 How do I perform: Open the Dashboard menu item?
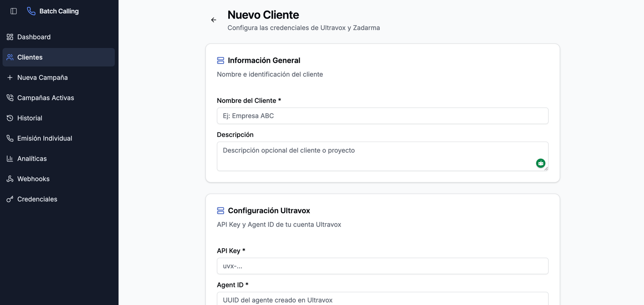pos(59,37)
